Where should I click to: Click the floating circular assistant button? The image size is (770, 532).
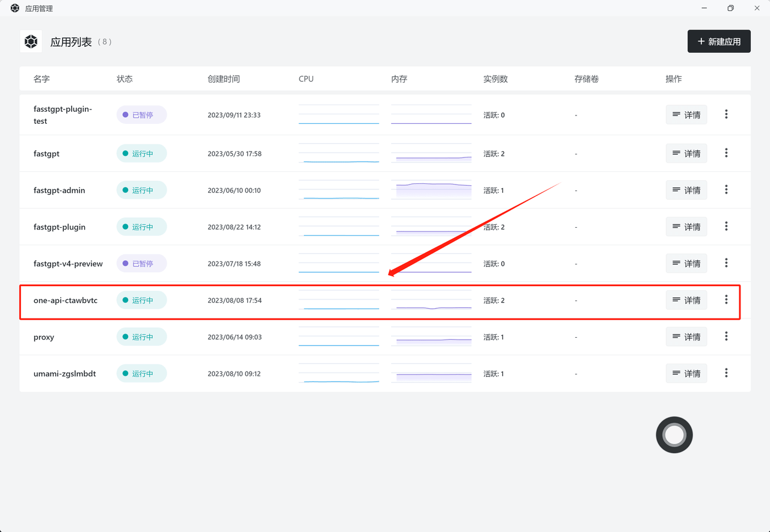coord(674,435)
